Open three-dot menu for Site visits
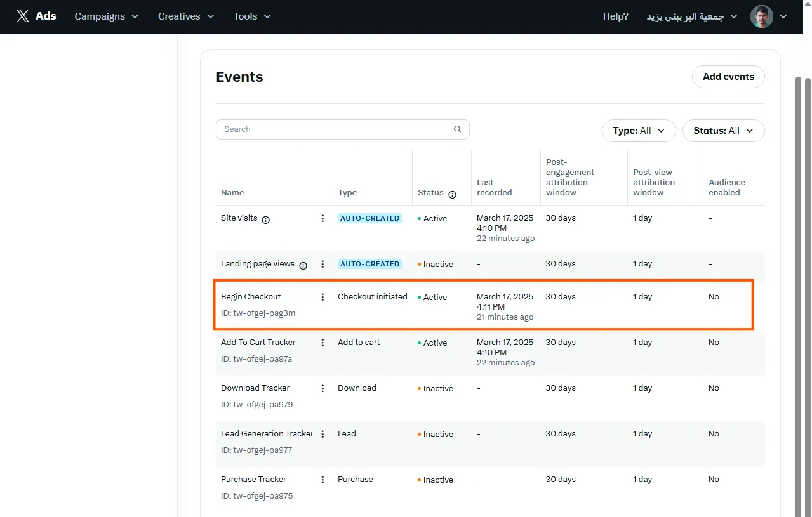Screen dimensions: 812x517 click(x=323, y=218)
